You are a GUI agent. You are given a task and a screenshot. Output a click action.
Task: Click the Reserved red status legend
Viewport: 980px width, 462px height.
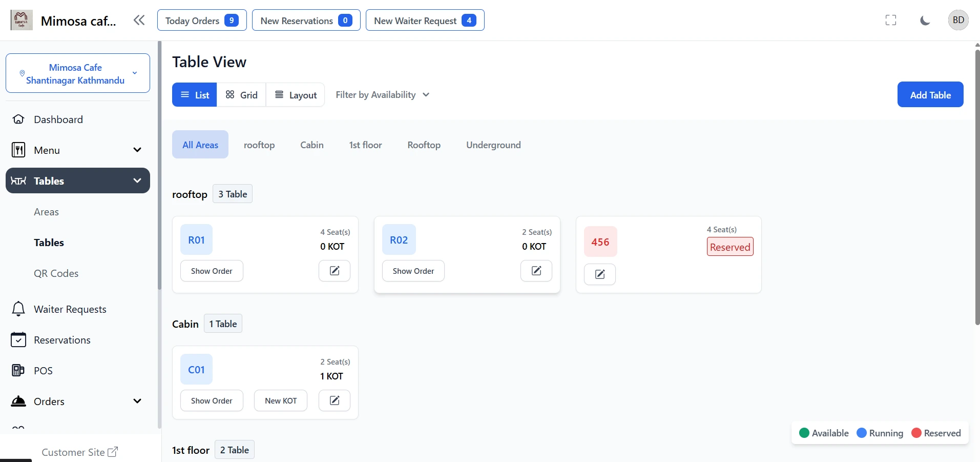pyautogui.click(x=936, y=432)
